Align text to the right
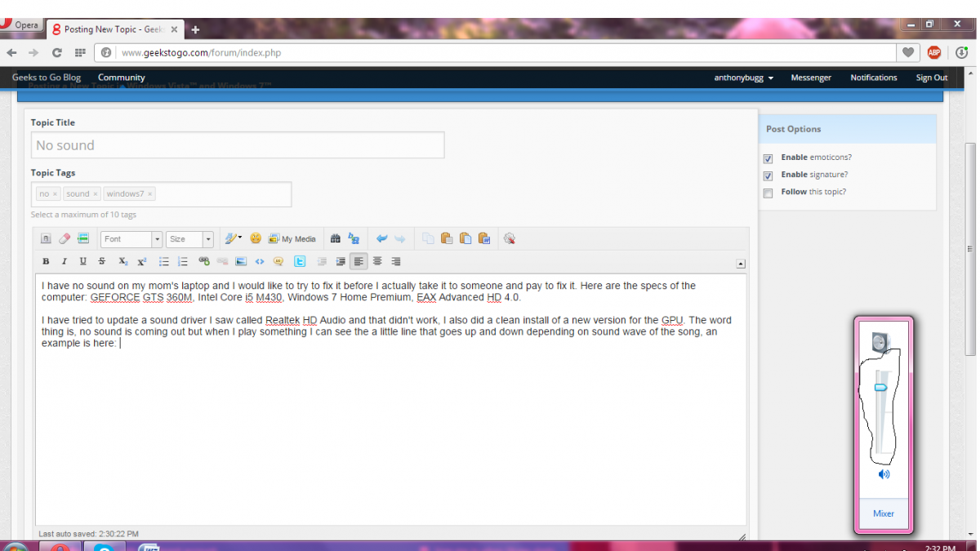Image resolution: width=980 pixels, height=551 pixels. (396, 262)
